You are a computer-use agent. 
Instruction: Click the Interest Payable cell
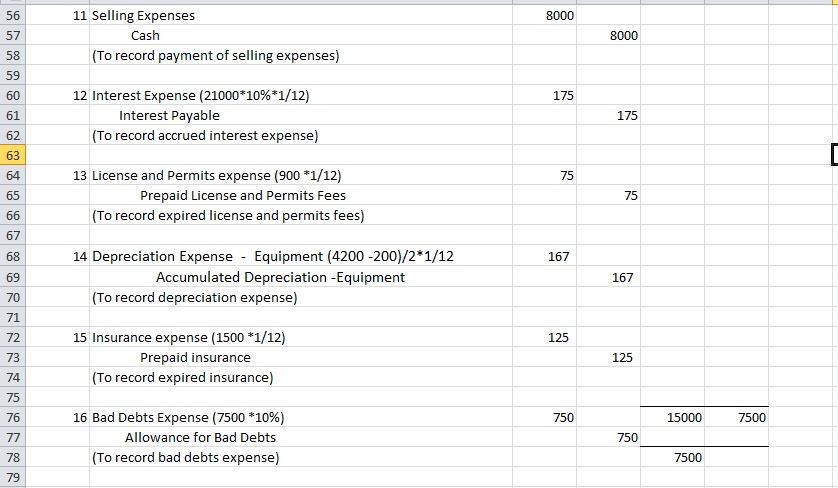[301, 115]
